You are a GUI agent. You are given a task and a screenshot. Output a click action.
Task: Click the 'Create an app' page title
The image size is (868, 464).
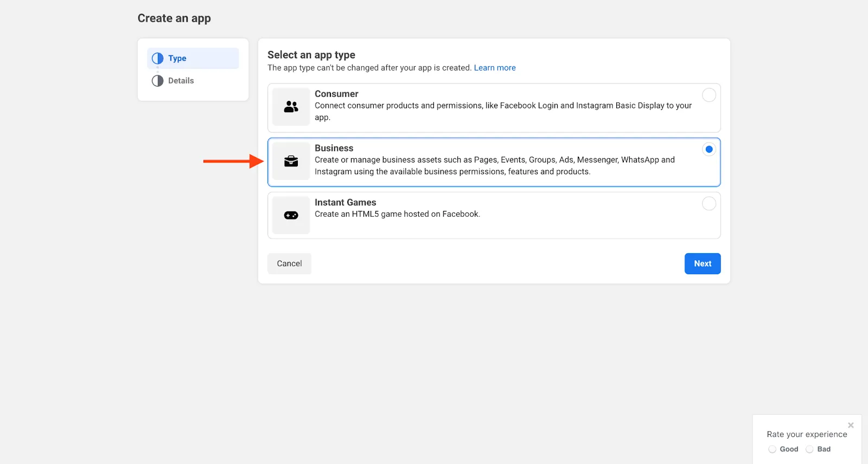[x=174, y=18]
